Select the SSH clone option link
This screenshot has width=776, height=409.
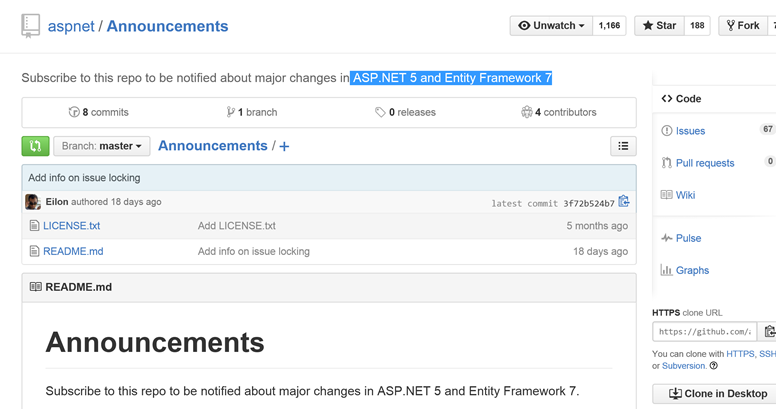(x=768, y=354)
